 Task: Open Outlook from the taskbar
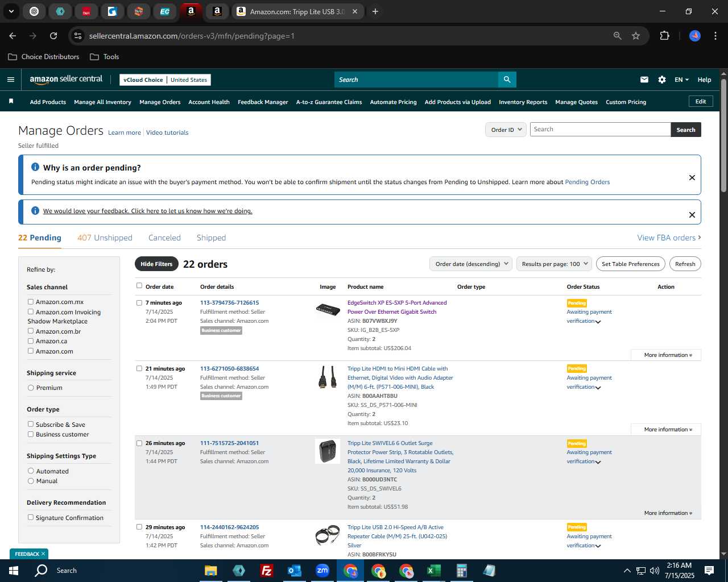click(x=294, y=571)
